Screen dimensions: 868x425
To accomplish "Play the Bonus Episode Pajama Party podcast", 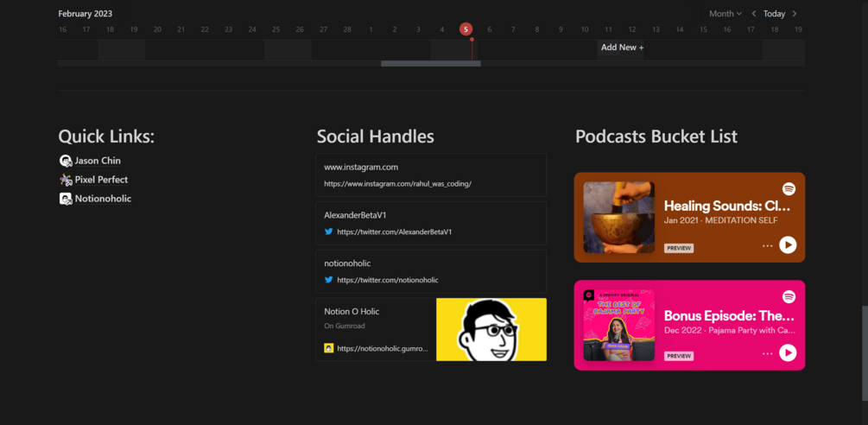I will pos(788,352).
